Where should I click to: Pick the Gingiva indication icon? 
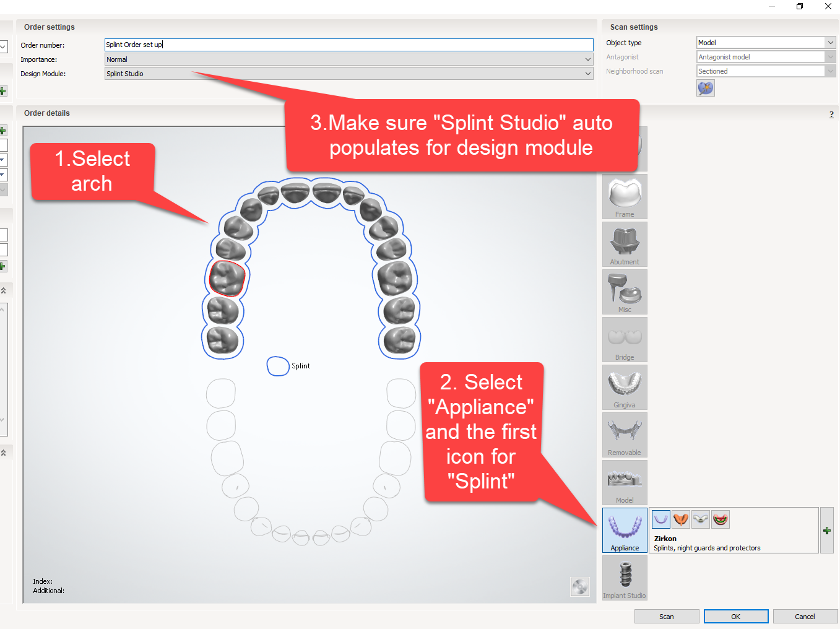coord(624,387)
